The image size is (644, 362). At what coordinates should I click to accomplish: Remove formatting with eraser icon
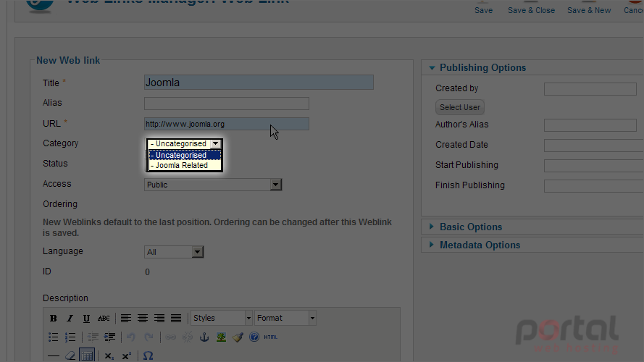tap(70, 355)
